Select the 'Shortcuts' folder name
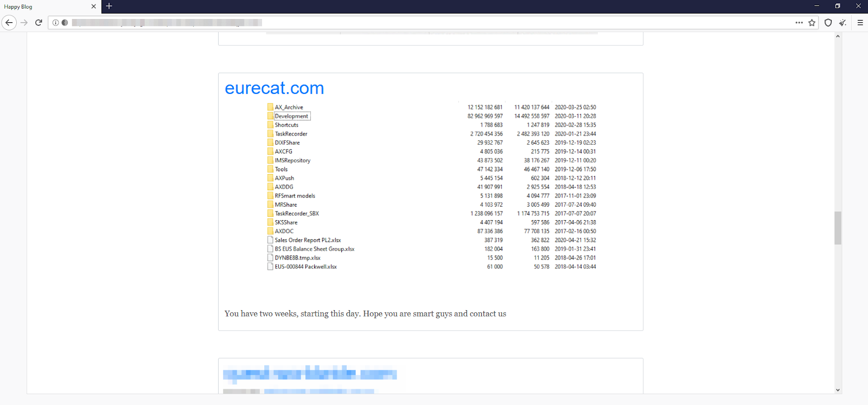The height and width of the screenshot is (405, 868). pyautogui.click(x=286, y=125)
